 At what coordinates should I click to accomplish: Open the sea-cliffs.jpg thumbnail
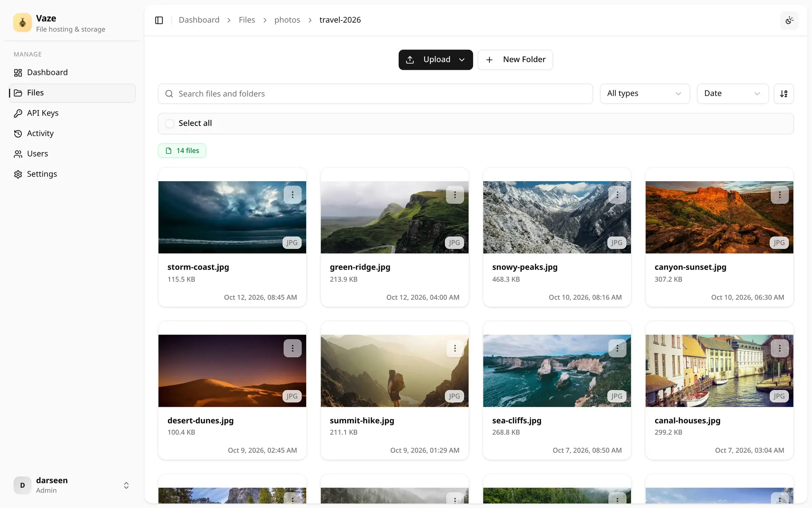(x=557, y=371)
